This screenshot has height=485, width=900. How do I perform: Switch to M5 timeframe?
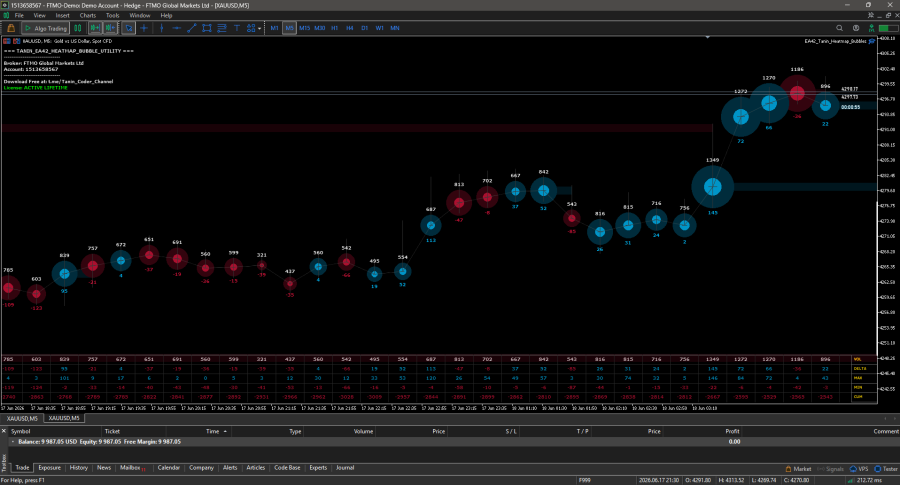(289, 28)
